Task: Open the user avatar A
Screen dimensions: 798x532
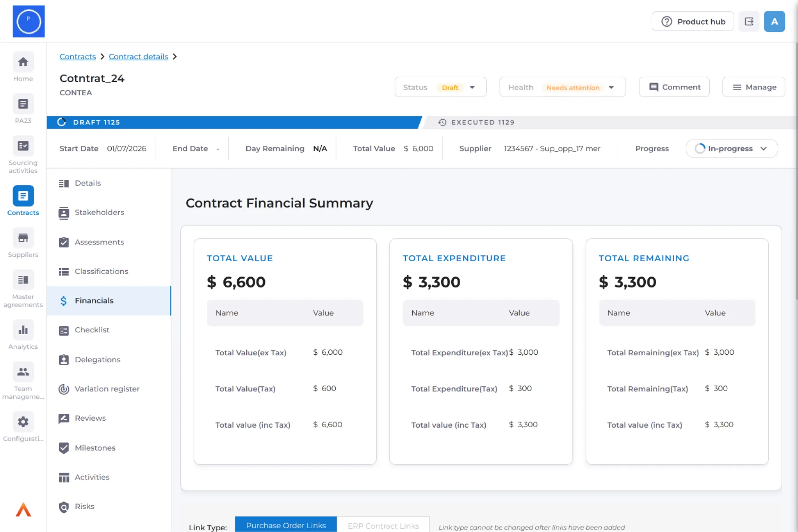Action: pos(774,22)
